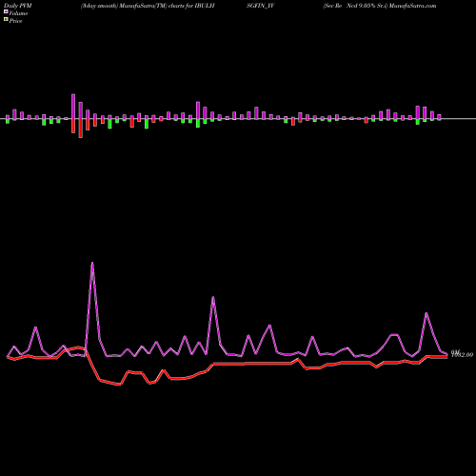Click the Price legend swatch
The image size is (476, 476).
click(x=6, y=20)
